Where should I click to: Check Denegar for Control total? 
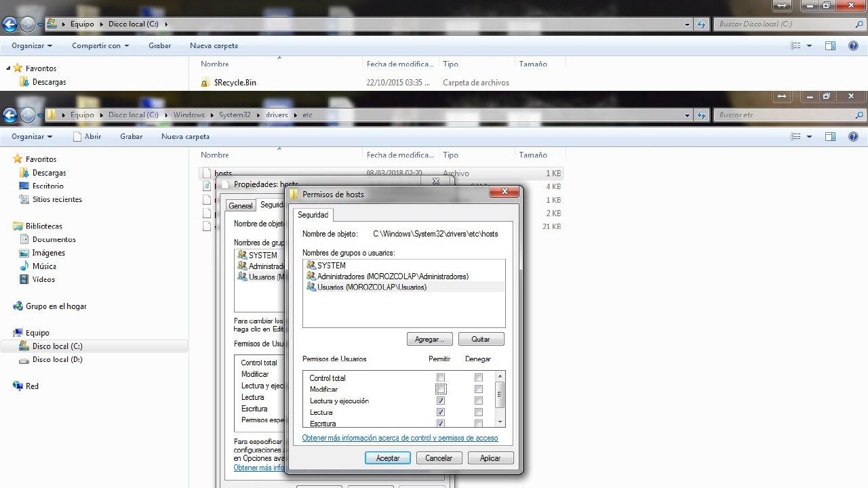[479, 378]
